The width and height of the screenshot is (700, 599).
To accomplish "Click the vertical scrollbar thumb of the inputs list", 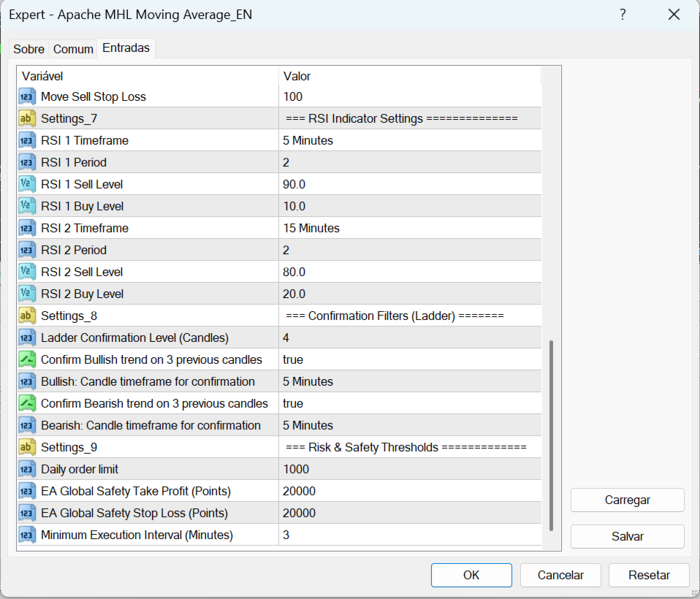I will 552,435.
